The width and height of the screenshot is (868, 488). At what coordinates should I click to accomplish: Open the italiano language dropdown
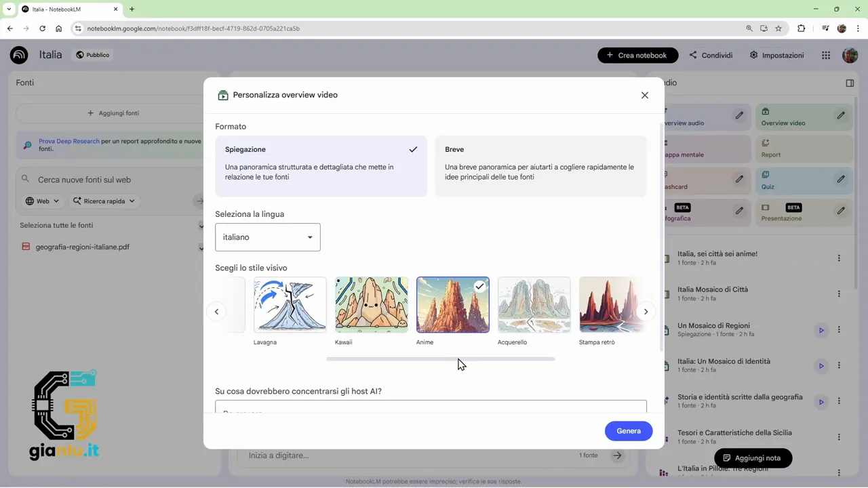(268, 237)
